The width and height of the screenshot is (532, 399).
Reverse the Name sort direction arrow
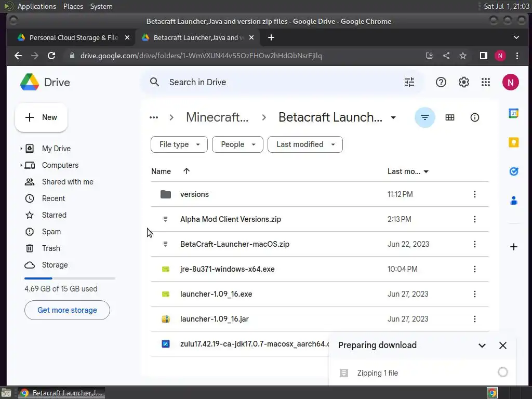click(187, 171)
